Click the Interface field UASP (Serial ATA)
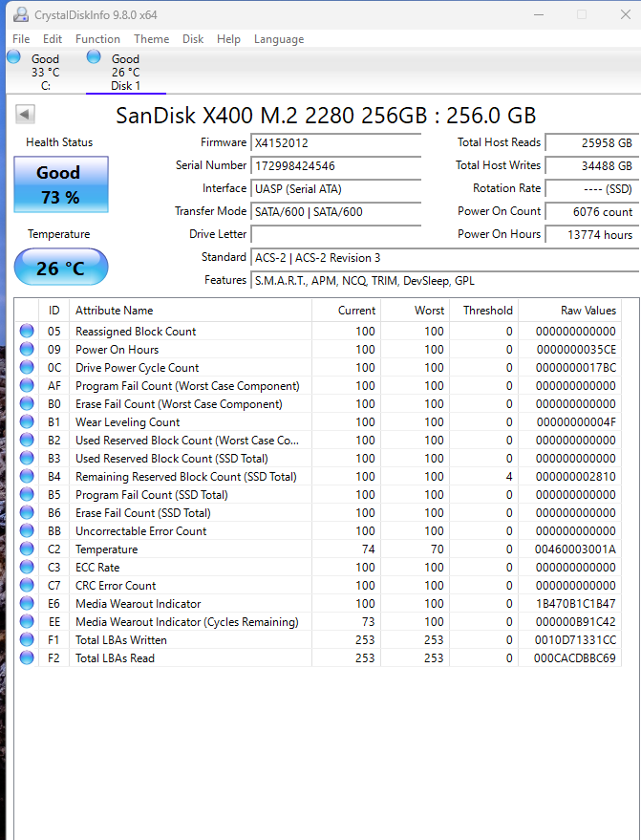The image size is (641, 840). tap(335, 189)
